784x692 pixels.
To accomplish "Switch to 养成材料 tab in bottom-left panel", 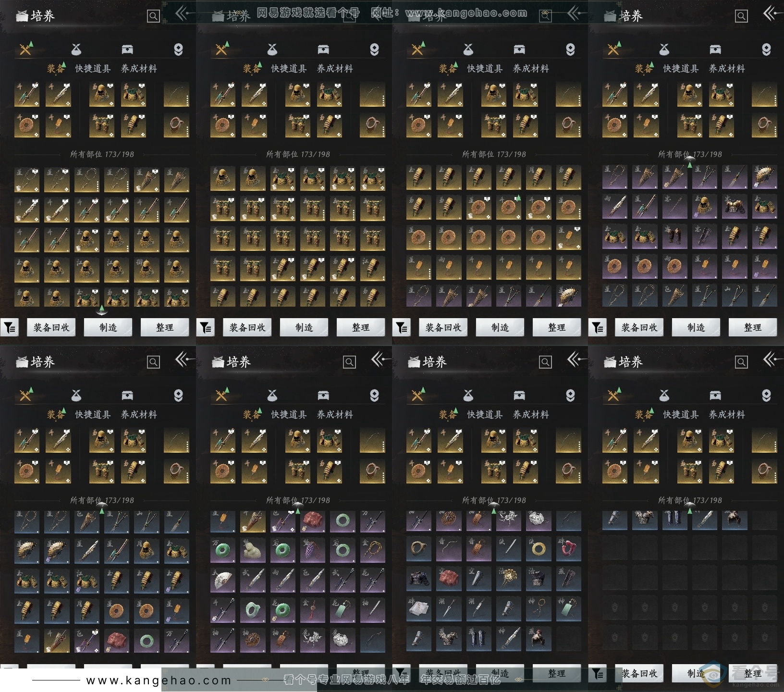I will pyautogui.click(x=139, y=414).
